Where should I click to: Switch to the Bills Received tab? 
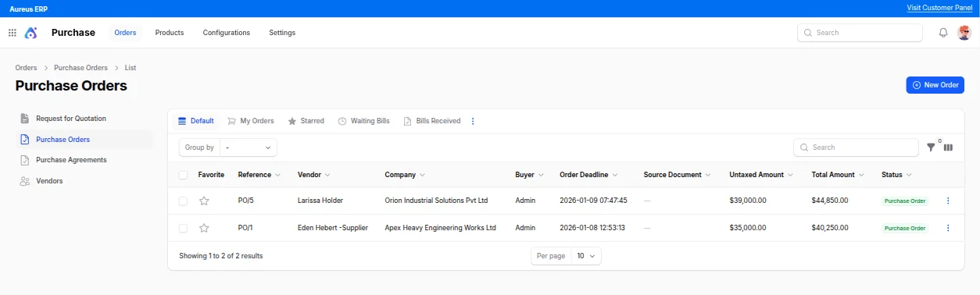point(432,121)
